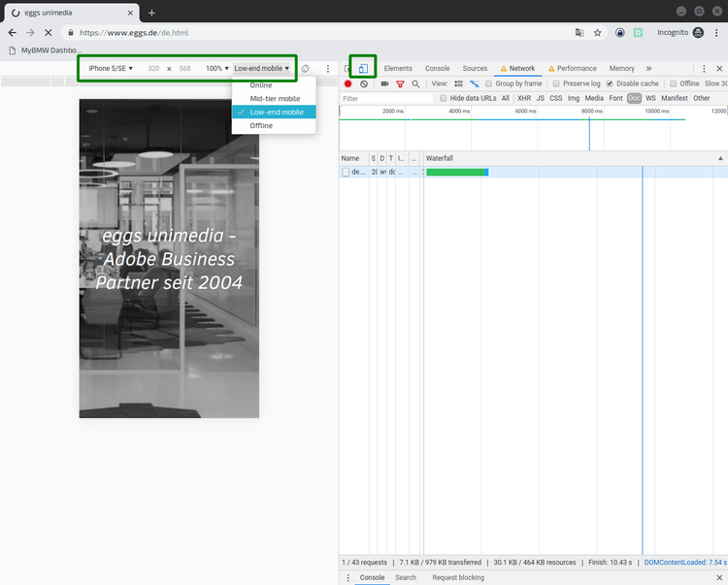
Task: Toggle the red filter funnel icon
Action: [x=400, y=84]
